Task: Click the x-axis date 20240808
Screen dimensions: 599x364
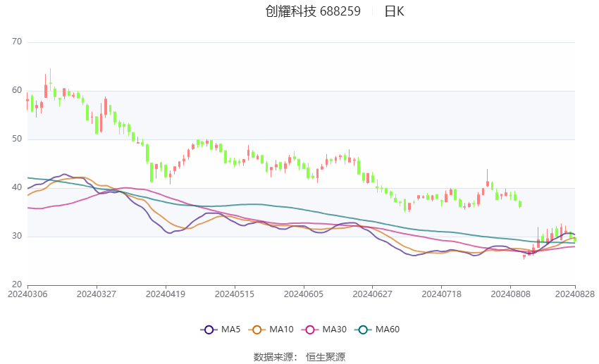Action: tap(510, 294)
